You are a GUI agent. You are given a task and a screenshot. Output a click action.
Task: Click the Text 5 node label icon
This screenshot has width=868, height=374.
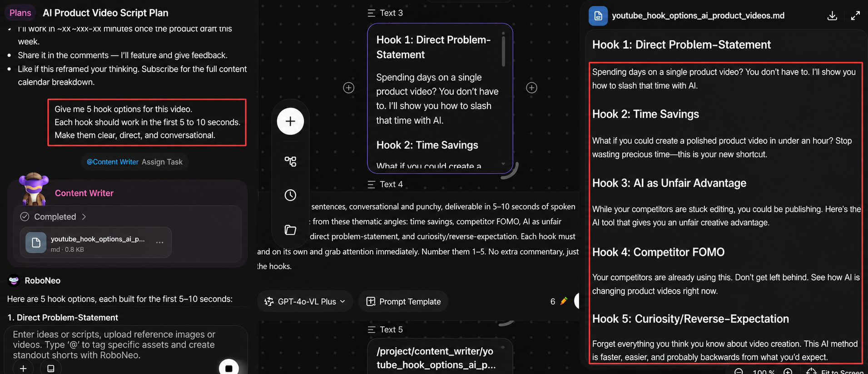point(371,330)
